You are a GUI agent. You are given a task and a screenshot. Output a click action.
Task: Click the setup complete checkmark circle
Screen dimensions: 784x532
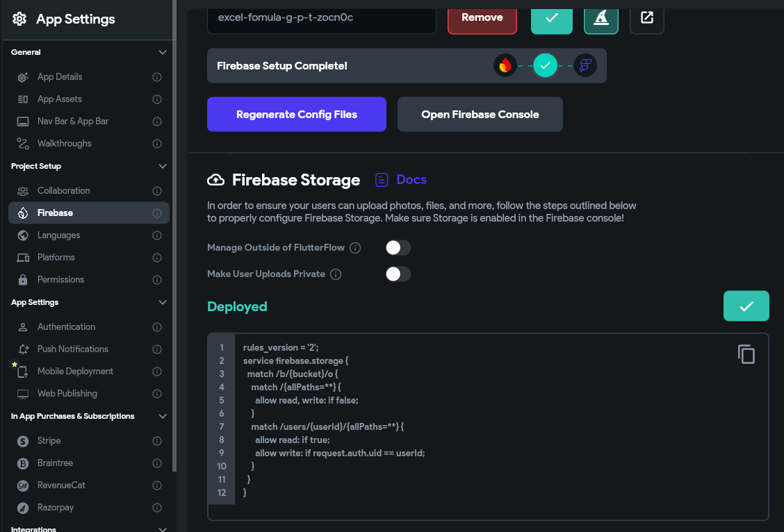pyautogui.click(x=545, y=65)
